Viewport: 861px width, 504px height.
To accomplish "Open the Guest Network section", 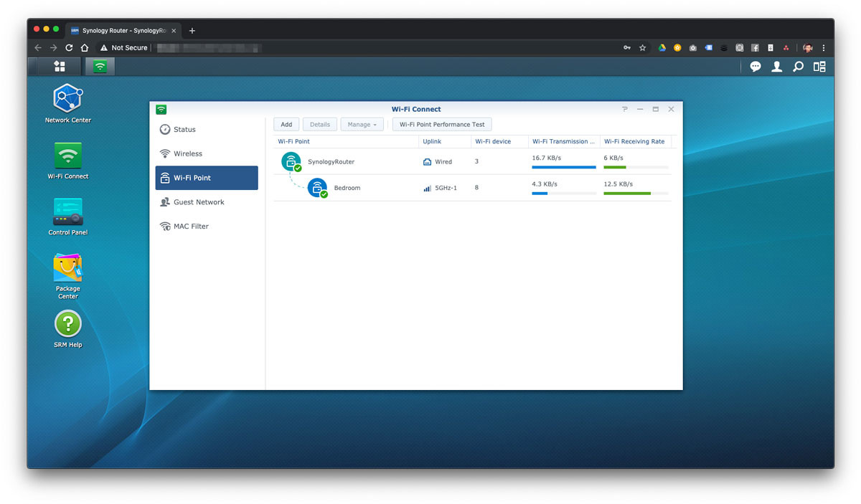I will [199, 202].
